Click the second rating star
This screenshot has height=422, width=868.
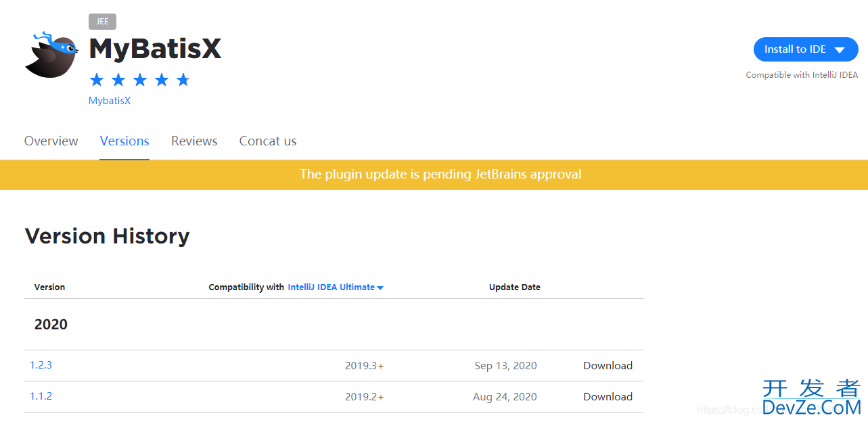[118, 80]
